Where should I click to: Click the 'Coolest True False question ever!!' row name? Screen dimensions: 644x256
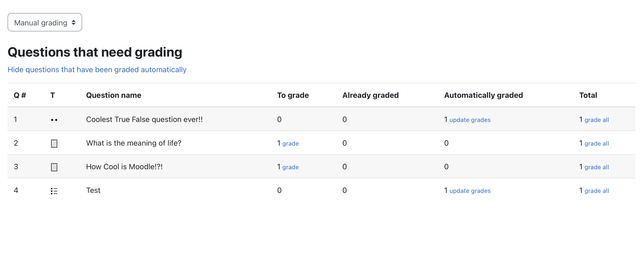144,119
